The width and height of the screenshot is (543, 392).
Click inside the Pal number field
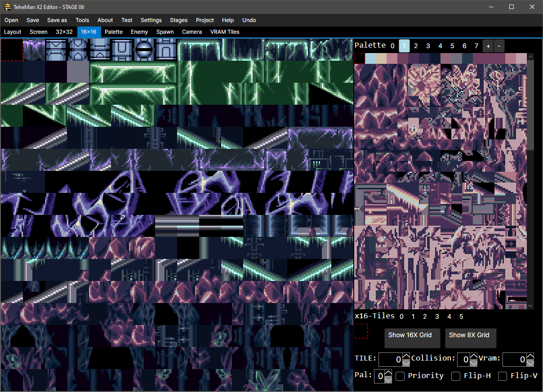pos(379,376)
